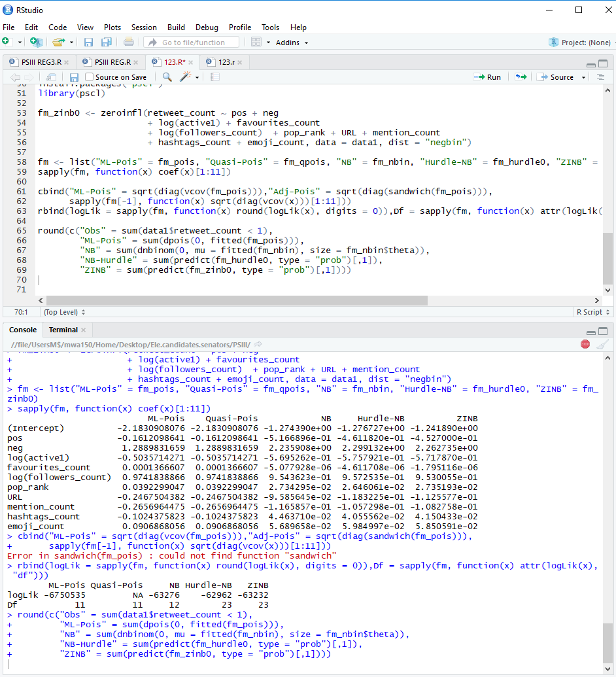This screenshot has height=677, width=616.
Task: Click the editor vertical scrollbar thumb
Action: (607, 258)
